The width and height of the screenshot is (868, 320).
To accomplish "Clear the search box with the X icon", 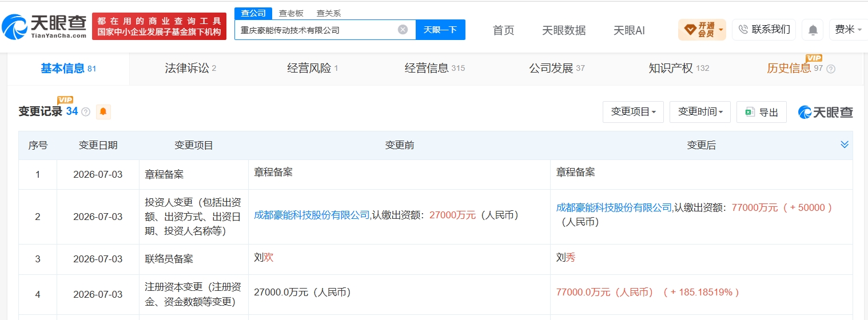I will point(403,30).
